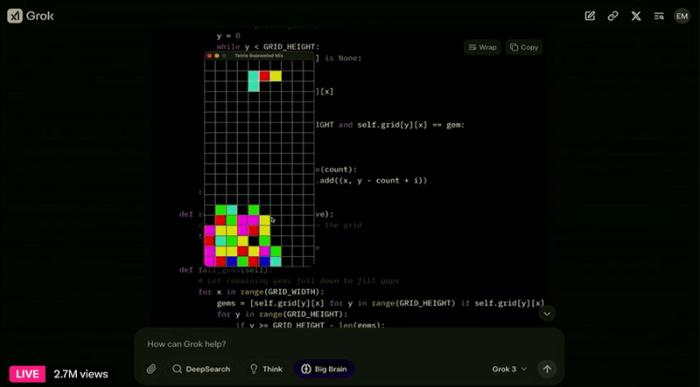The height and width of the screenshot is (387, 700).
Task: Open chat history search icon
Action: 659,16
